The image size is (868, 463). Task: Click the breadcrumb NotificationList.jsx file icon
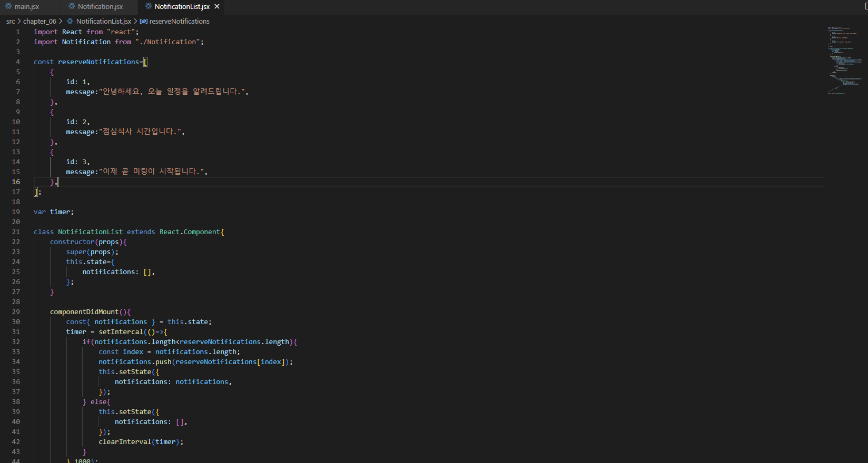(70, 22)
